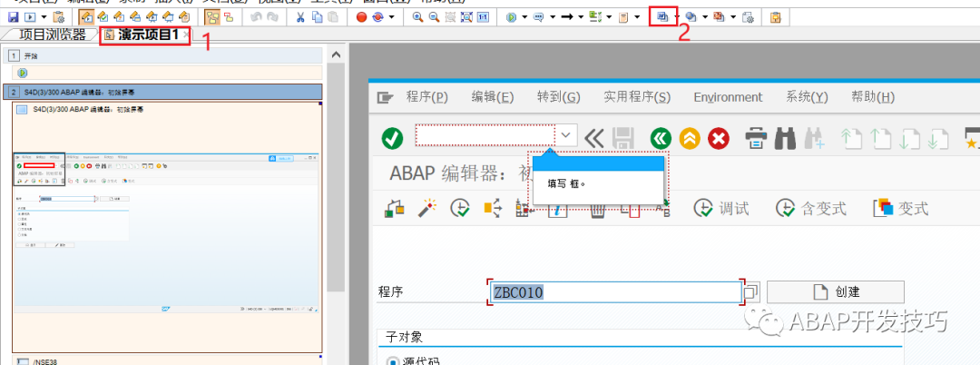Click the orange presentation export icon
The width and height of the screenshot is (980, 365).
pyautogui.click(x=719, y=17)
